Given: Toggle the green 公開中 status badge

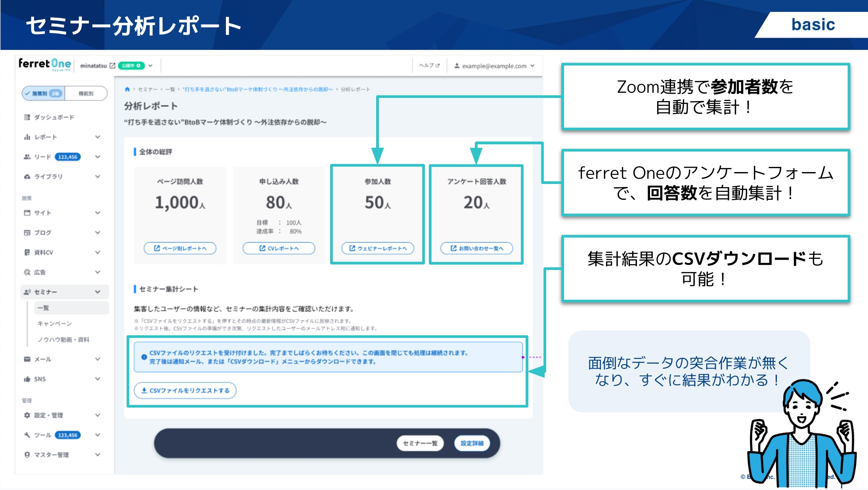Looking at the screenshot, I should pos(131,66).
